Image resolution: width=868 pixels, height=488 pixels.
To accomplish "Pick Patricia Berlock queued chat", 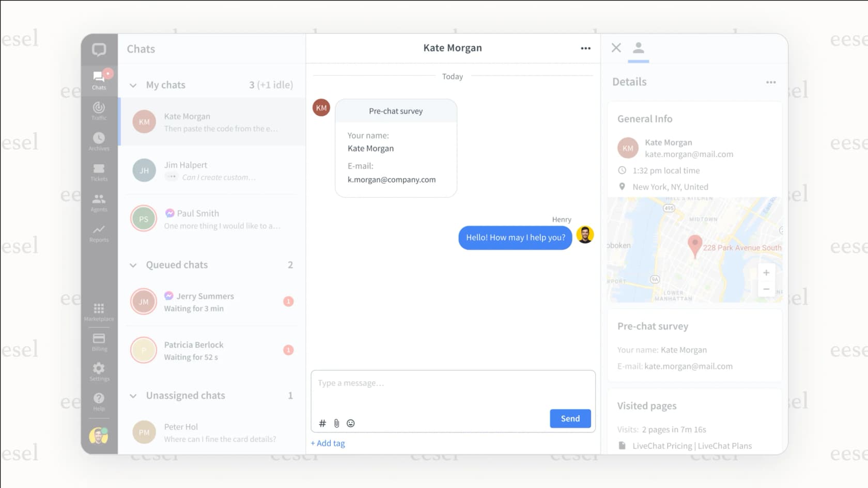I will click(x=212, y=350).
